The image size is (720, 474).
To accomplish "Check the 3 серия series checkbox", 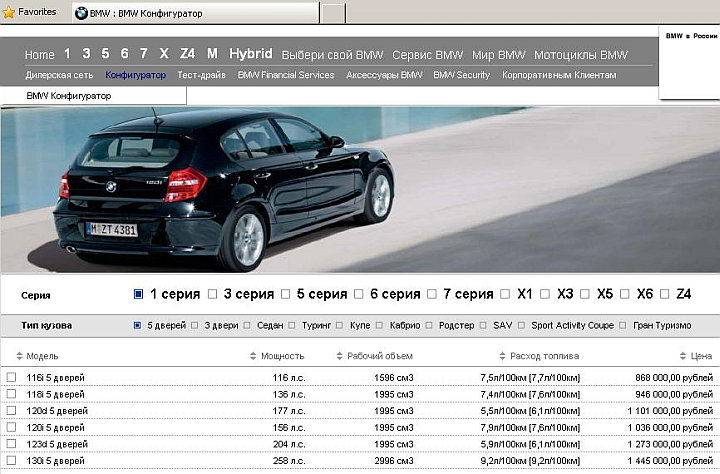I will click(211, 294).
